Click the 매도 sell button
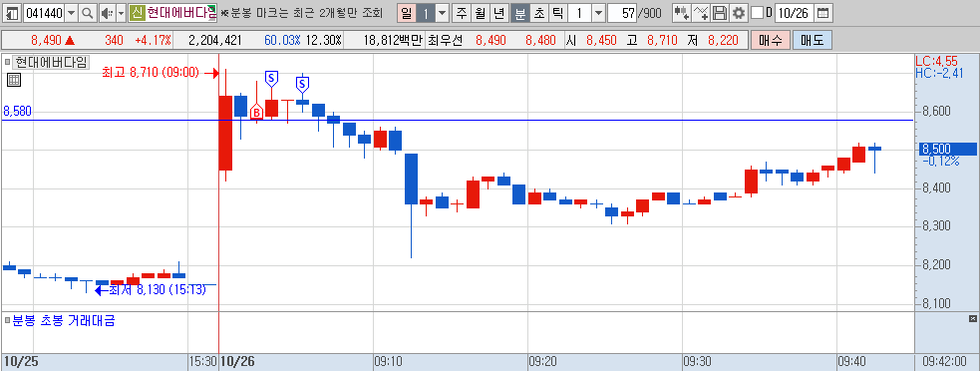 coord(812,41)
